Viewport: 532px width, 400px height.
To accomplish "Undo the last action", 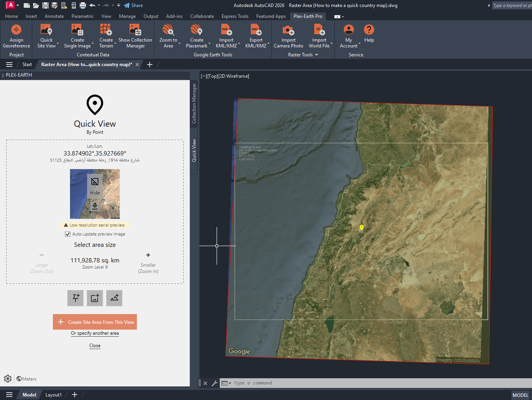I will [92, 5].
